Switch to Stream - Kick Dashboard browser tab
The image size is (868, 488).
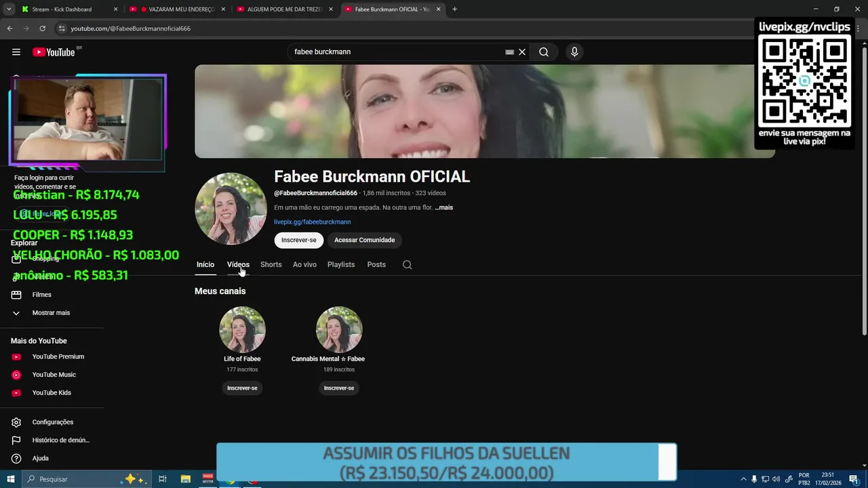pyautogui.click(x=68, y=9)
